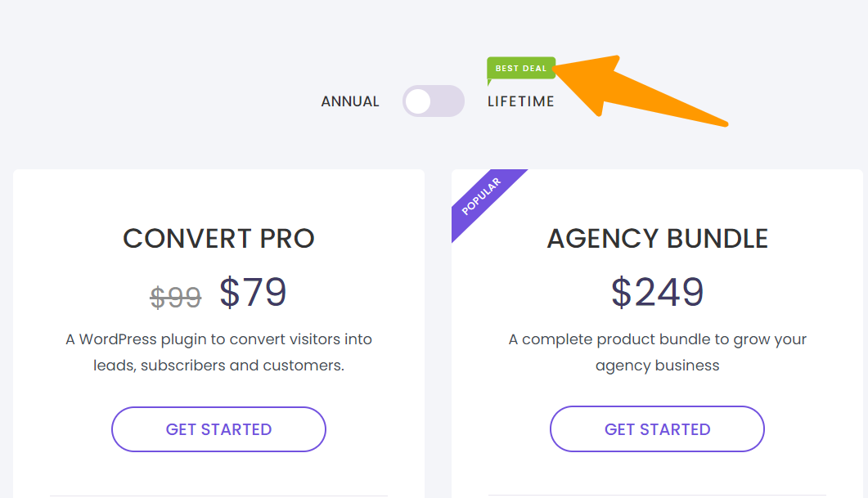868x498 pixels.
Task: Select the CONVERT PRO plan title
Action: 218,238
